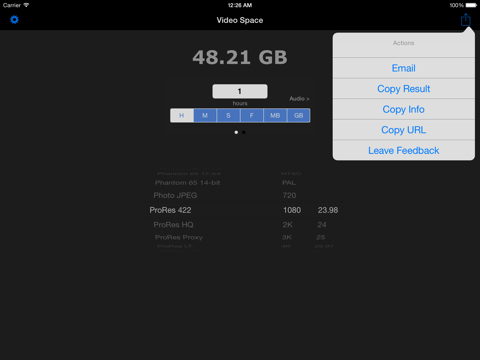Tap the 48.21 GB result text

[240, 57]
